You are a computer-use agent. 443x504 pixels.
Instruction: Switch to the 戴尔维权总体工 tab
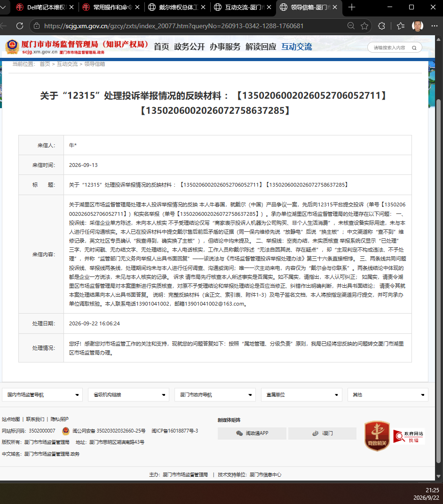(177, 7)
